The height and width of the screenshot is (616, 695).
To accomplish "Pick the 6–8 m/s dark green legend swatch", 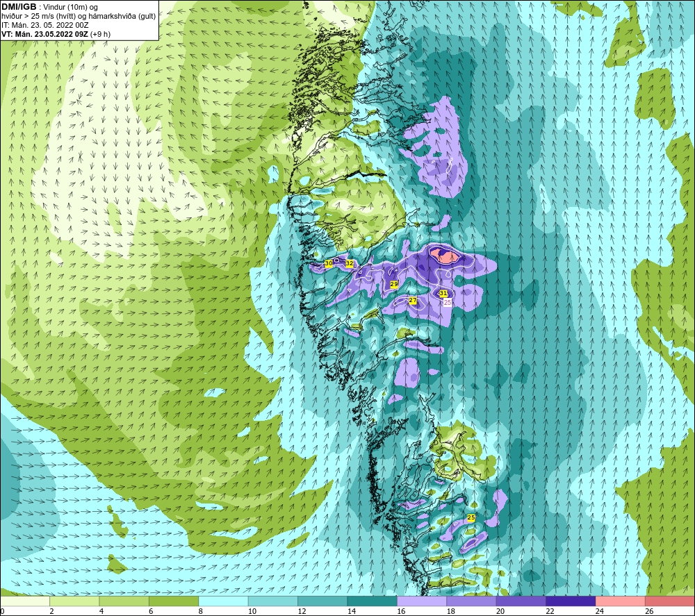I will click(x=174, y=601).
